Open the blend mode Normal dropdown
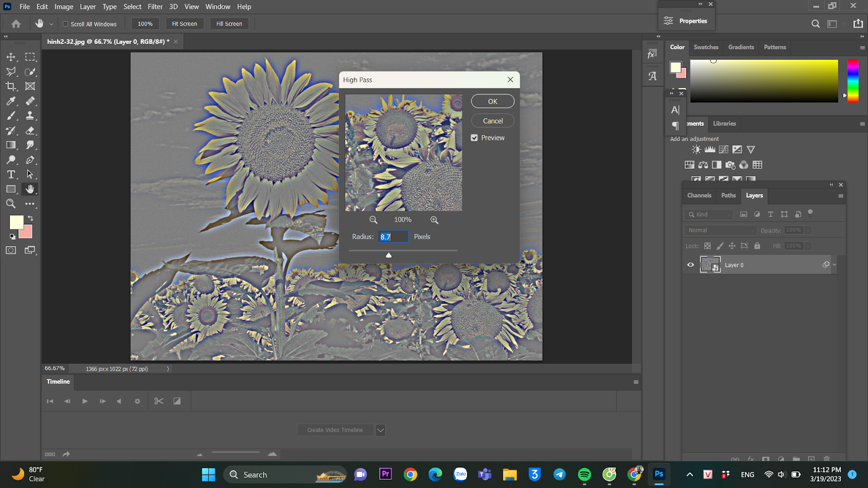The image size is (868, 488). pos(720,230)
